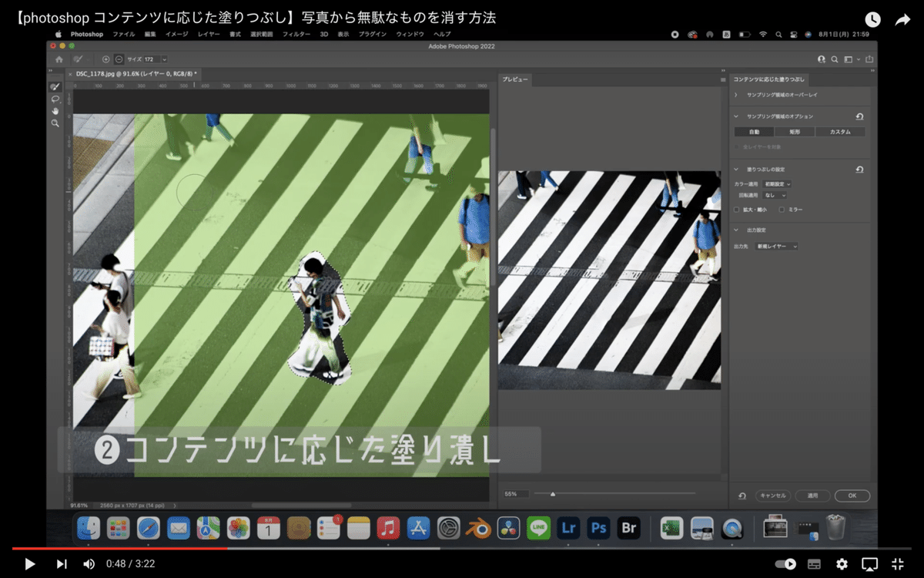Open Adobe Bridge from the Dock
Image resolution: width=924 pixels, height=578 pixels.
point(628,528)
